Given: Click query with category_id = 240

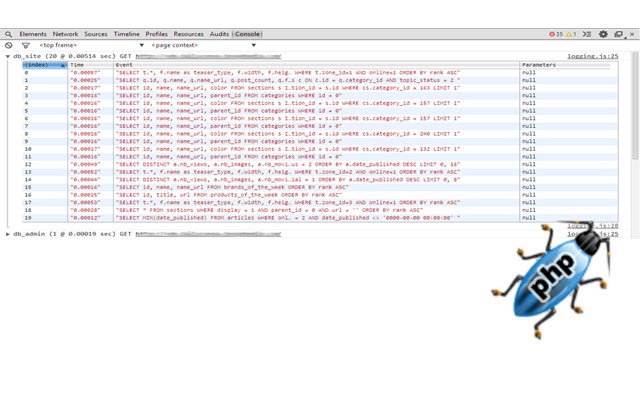Looking at the screenshot, I should [x=288, y=134].
